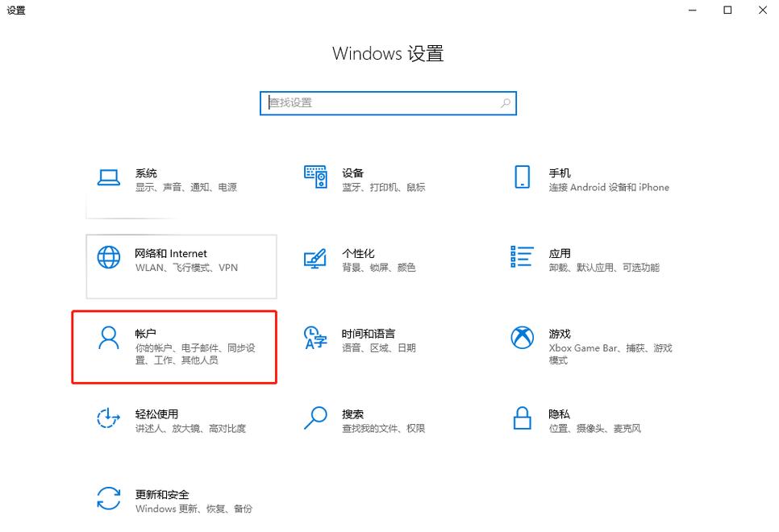Click text 连接 Android 设备和 iPhone
779x532 pixels.
coord(609,187)
